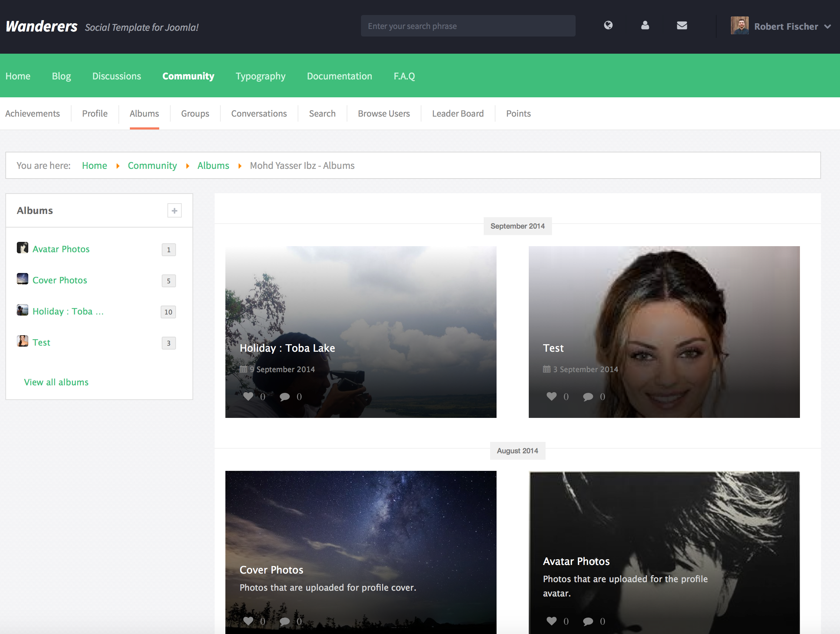Click the Wanderers site logo

(41, 26)
